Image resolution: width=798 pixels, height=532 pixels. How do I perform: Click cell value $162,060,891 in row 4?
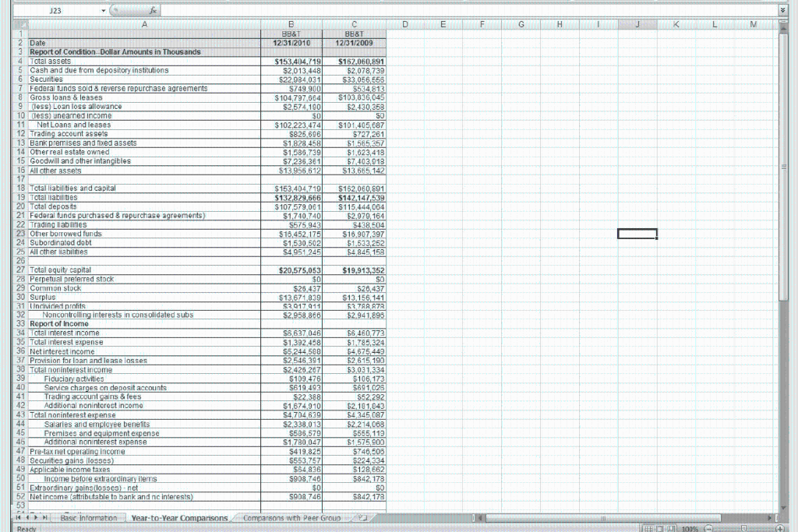coord(362,62)
